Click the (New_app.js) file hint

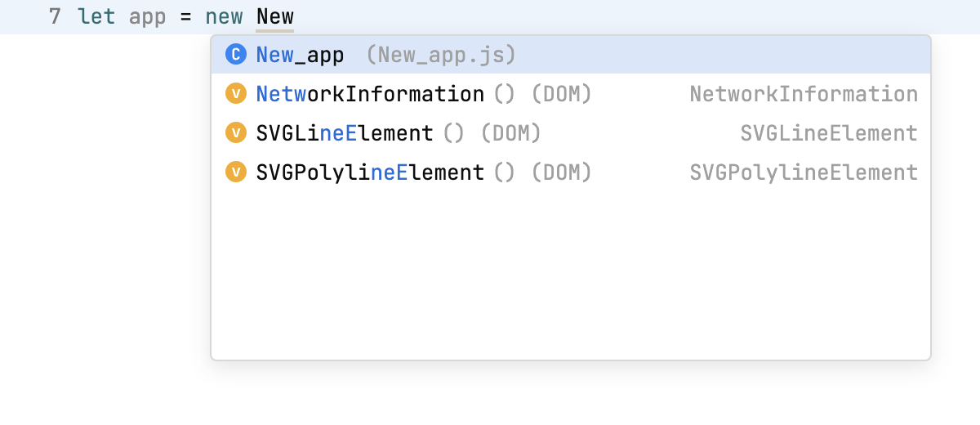441,55
